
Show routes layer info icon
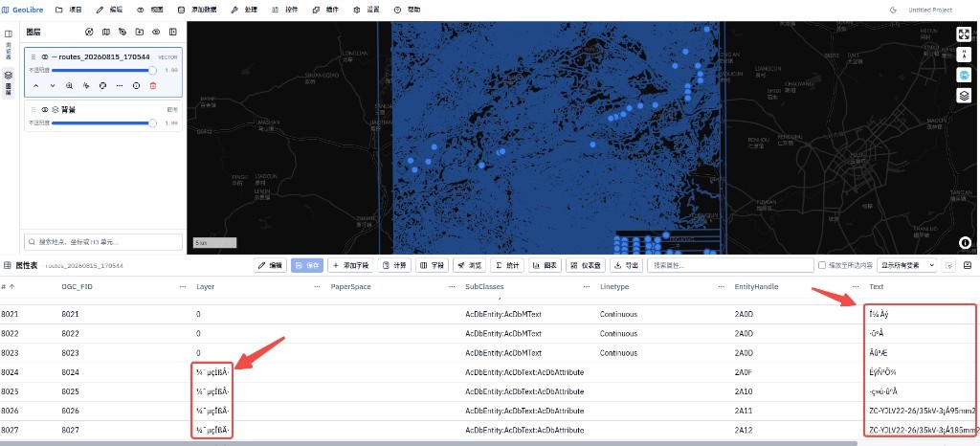click(136, 85)
